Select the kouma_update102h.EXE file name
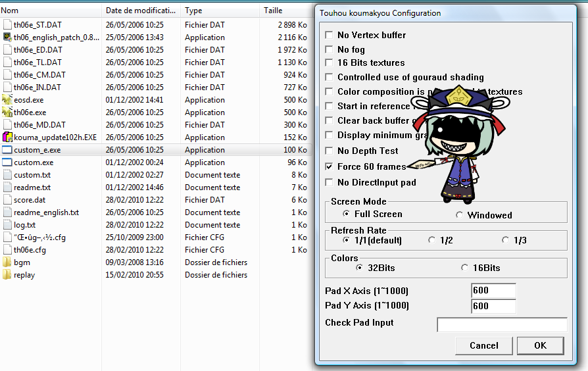 [x=55, y=137]
